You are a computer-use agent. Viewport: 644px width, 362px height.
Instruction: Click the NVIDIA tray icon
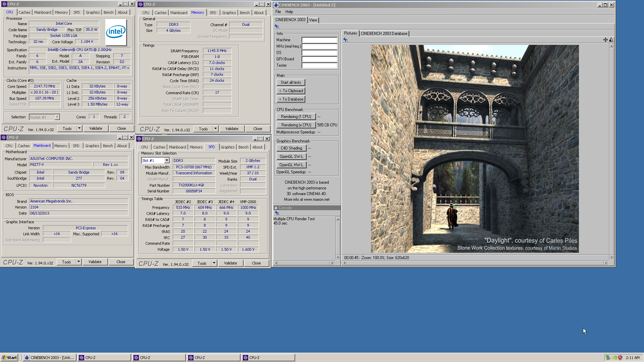pos(614,358)
